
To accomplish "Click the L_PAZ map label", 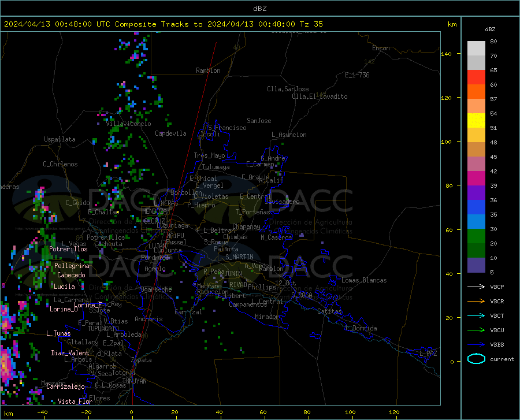I will point(428,354).
